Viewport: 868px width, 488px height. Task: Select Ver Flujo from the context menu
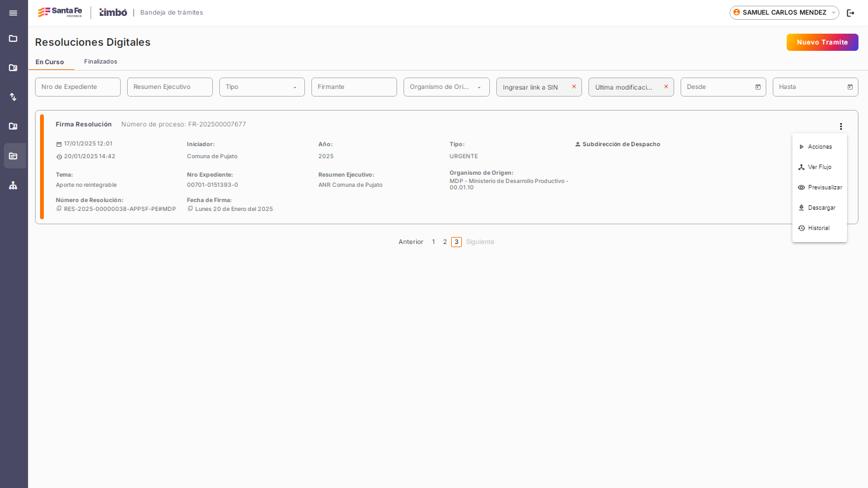(x=819, y=167)
